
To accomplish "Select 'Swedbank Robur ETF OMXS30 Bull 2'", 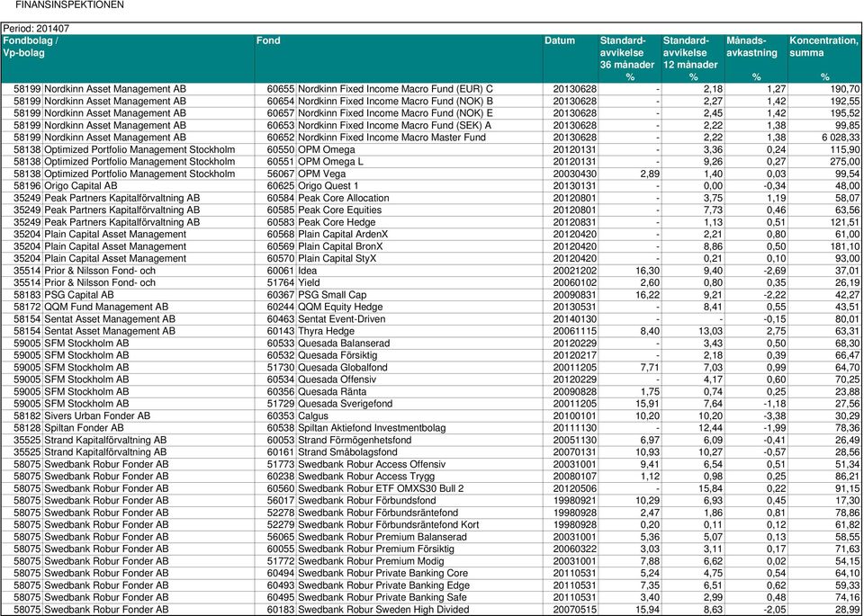I will (x=381, y=489).
